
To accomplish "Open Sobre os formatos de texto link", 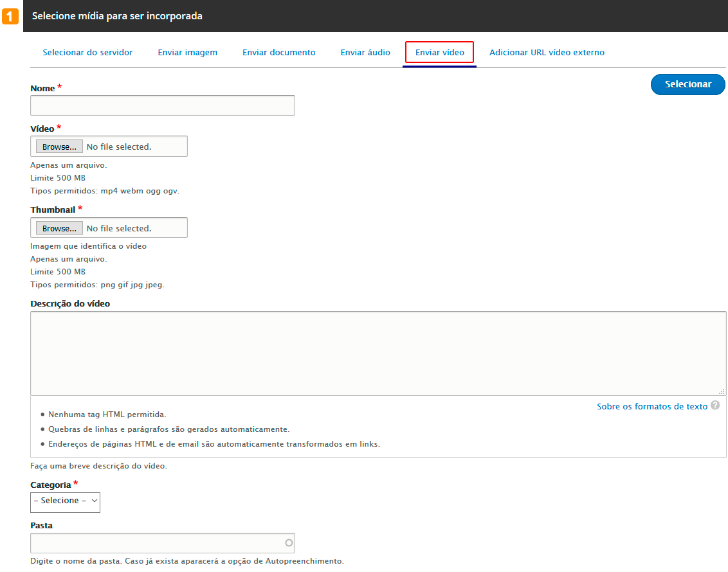I will coord(652,406).
